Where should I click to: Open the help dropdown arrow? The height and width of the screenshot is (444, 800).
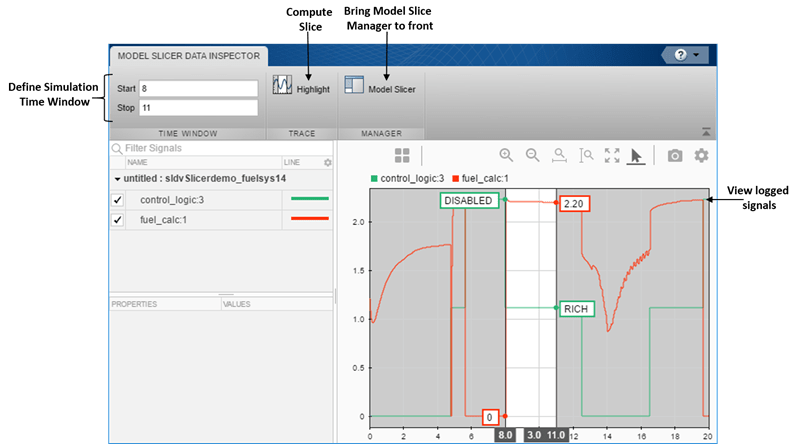(x=696, y=55)
